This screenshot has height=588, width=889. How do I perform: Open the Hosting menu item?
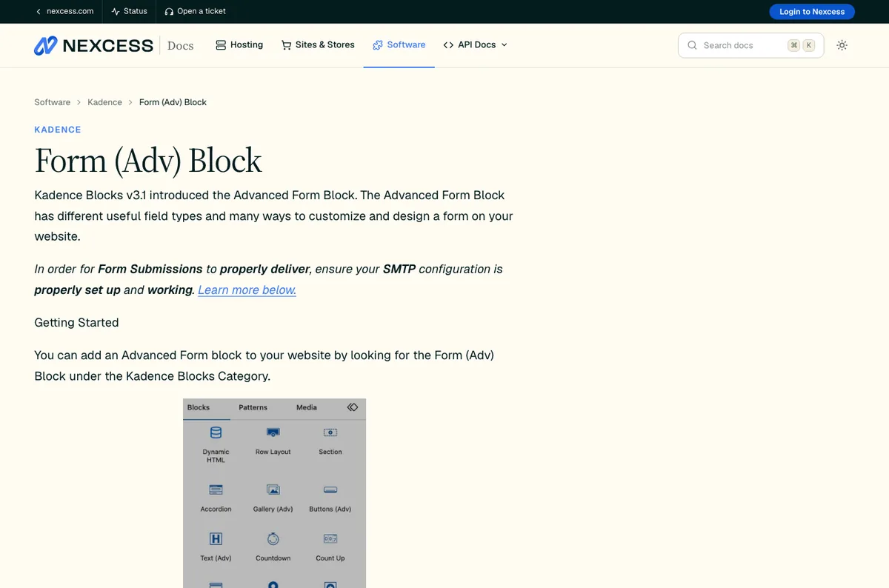[239, 44]
